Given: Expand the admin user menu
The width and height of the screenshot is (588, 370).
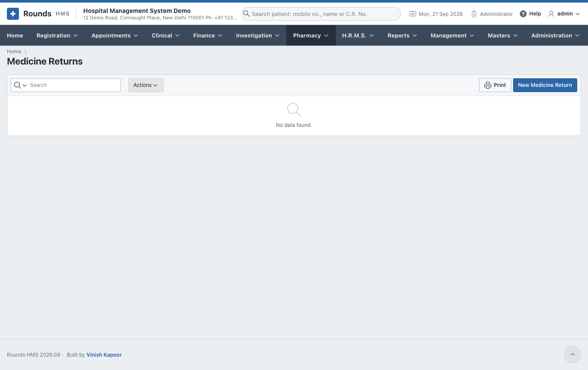Looking at the screenshot, I should (x=564, y=14).
